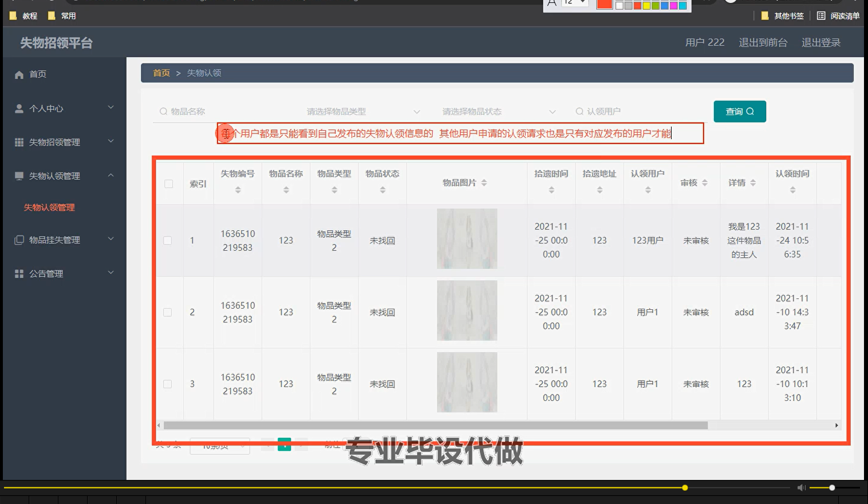Sort table by 物品状态 column arrows
868x504 pixels.
[x=382, y=190]
